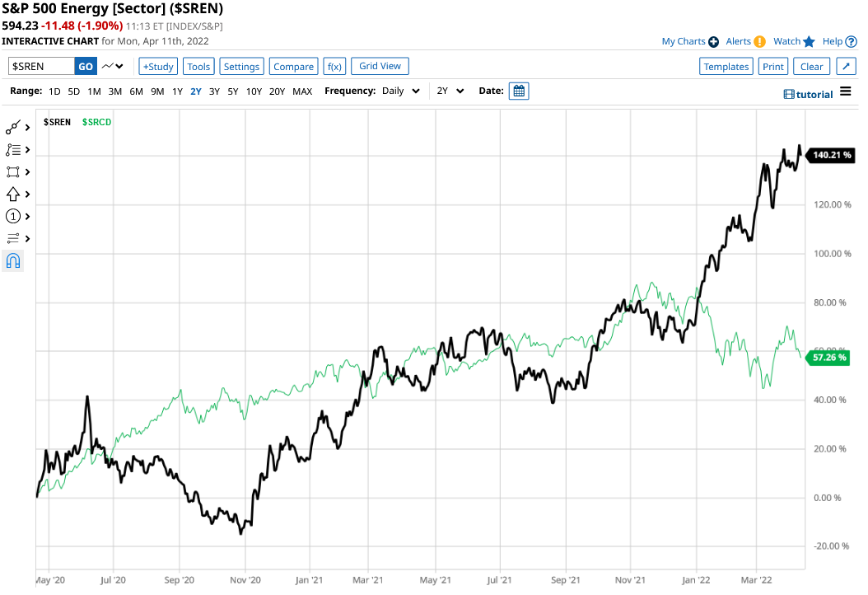Click the GO button
The width and height of the screenshot is (868, 595).
point(86,67)
